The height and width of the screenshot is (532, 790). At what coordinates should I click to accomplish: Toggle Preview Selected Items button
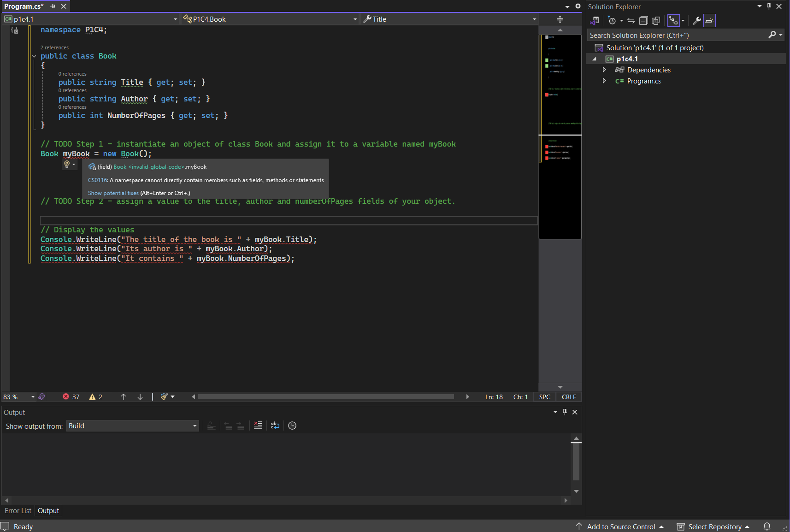coord(709,21)
